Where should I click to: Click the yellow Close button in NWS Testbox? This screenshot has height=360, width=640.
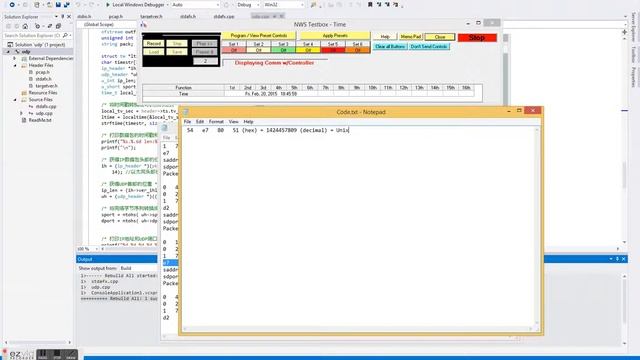point(440,37)
